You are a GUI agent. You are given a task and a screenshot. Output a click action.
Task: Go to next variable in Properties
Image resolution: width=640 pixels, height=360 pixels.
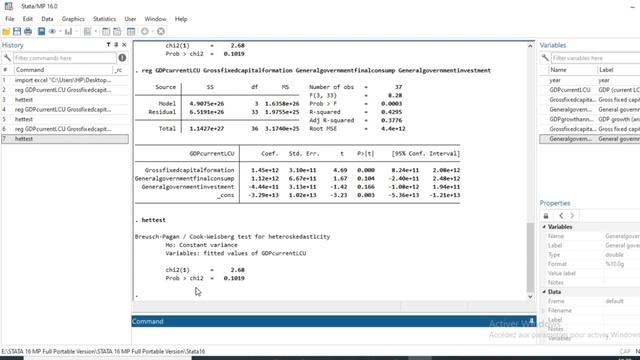point(572,216)
